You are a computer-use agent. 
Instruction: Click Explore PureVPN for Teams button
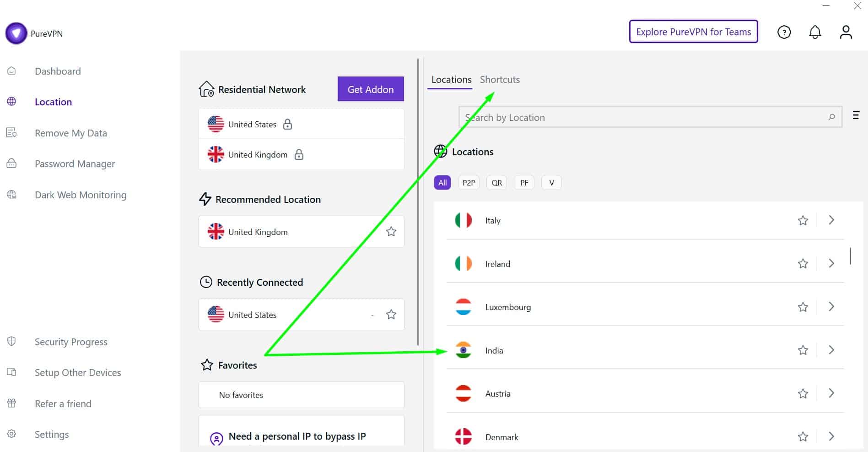click(693, 32)
